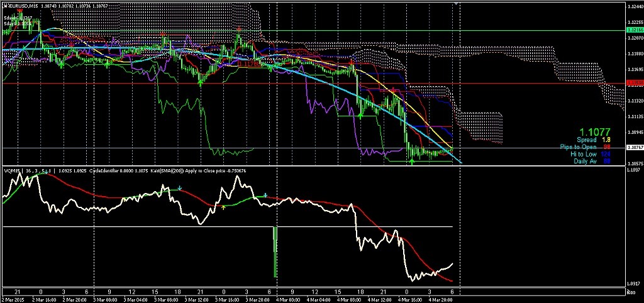Click the 1.12440 price scale value
Image resolution: width=644 pixels, height=303 pixels.
point(635,7)
